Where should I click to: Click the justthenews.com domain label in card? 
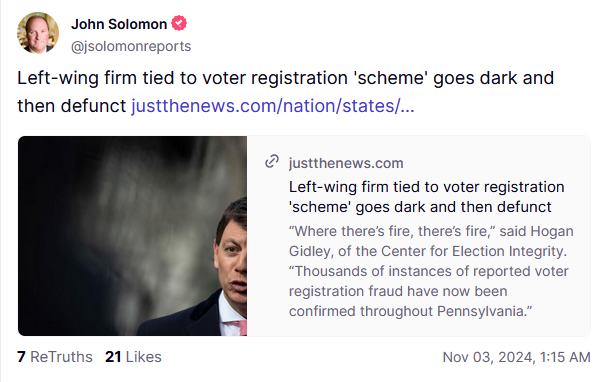pos(346,163)
